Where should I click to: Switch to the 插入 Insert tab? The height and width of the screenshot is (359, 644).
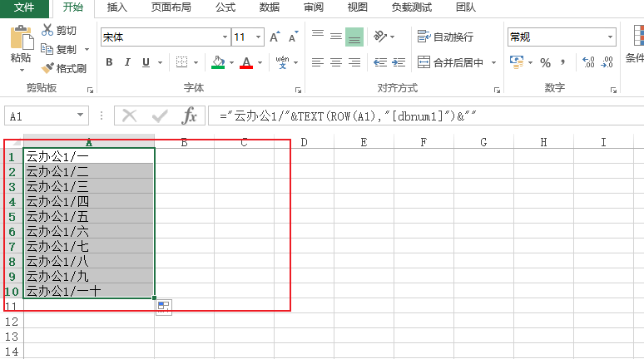(117, 7)
